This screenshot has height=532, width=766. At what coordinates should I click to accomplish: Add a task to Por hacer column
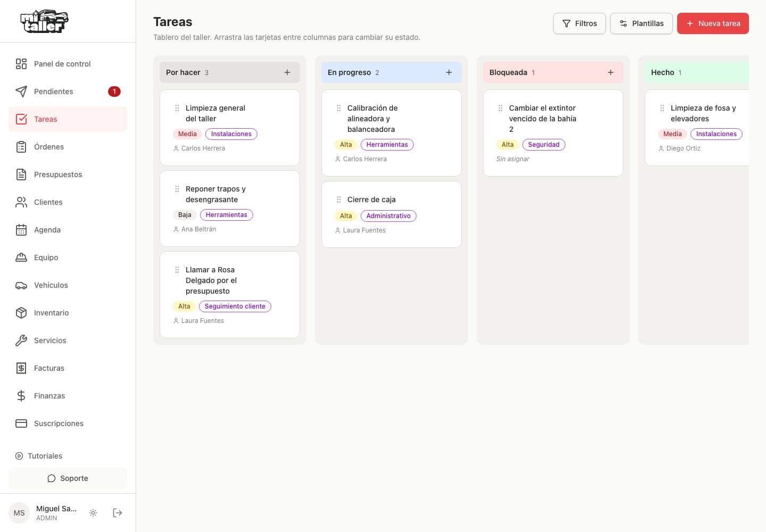[x=287, y=72]
